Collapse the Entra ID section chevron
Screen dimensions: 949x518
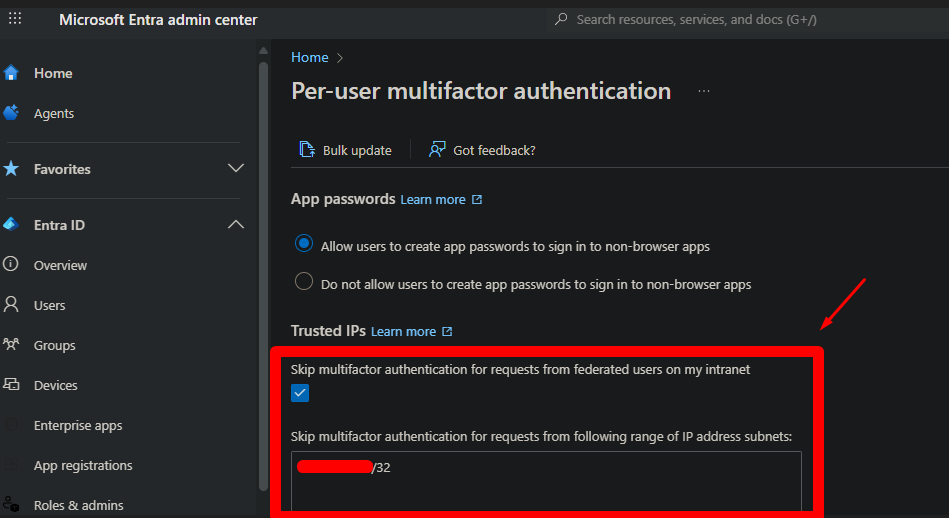click(x=235, y=225)
